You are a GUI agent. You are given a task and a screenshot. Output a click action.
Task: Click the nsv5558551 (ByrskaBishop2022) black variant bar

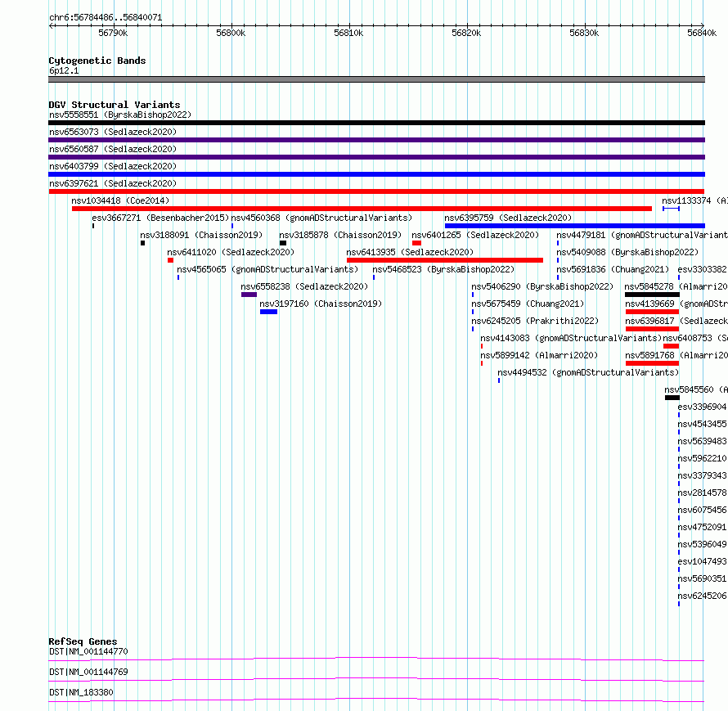click(x=376, y=123)
